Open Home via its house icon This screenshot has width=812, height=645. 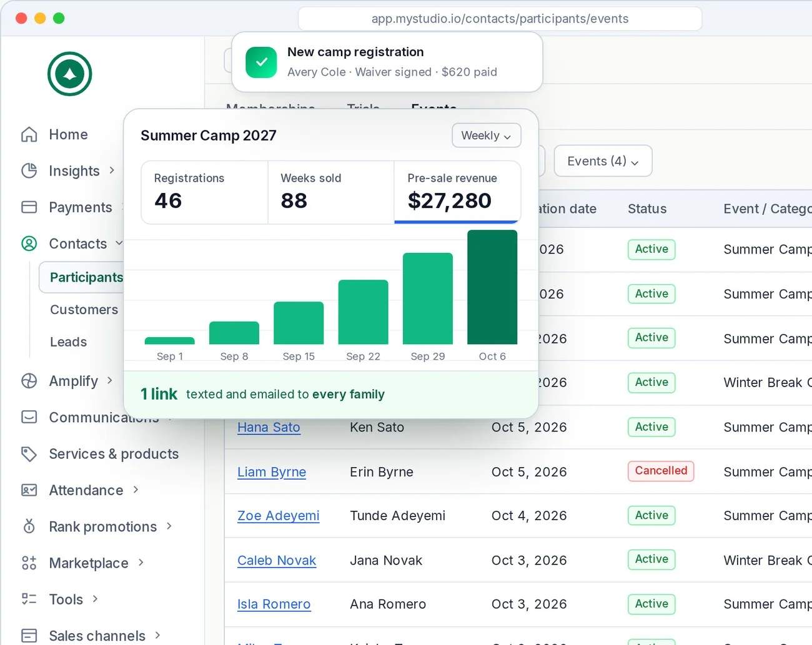pyautogui.click(x=29, y=134)
